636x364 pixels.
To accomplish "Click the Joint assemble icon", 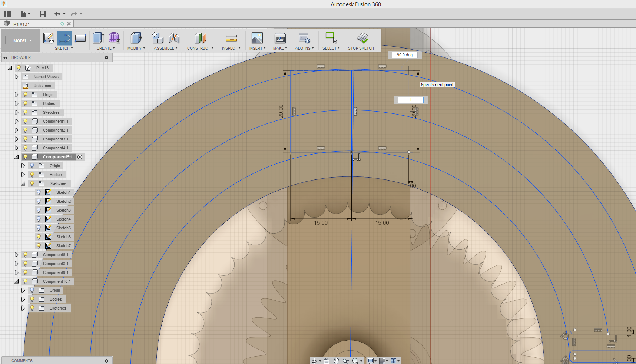I will [174, 38].
